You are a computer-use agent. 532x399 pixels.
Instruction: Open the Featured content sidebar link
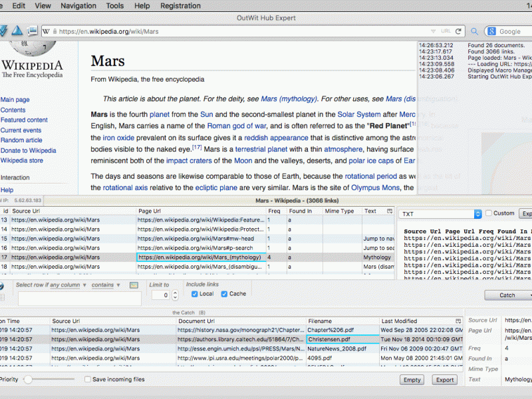[24, 120]
